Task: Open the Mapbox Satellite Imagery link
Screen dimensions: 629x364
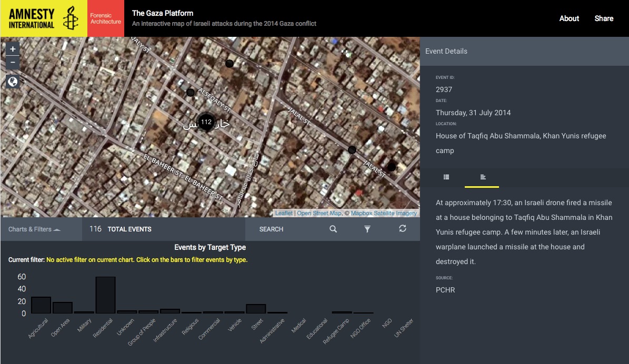Action: click(x=384, y=213)
